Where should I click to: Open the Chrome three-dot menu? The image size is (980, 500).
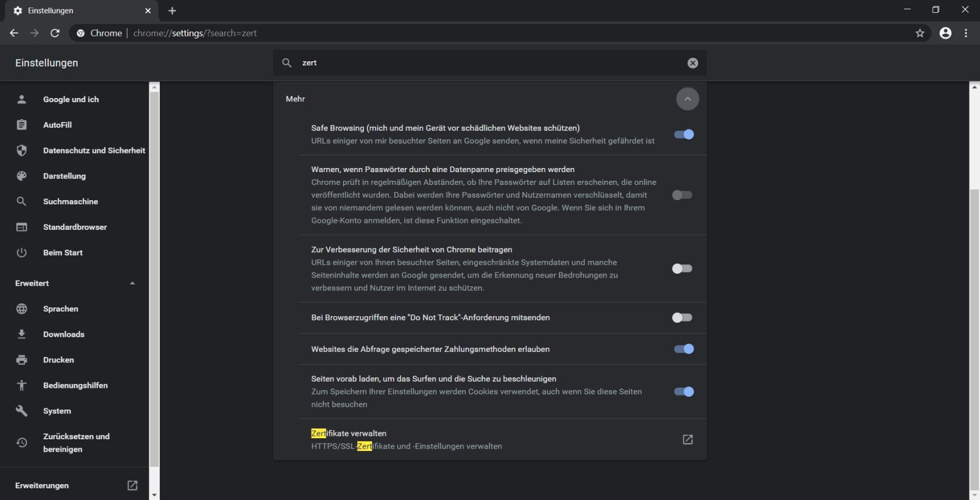point(966,33)
